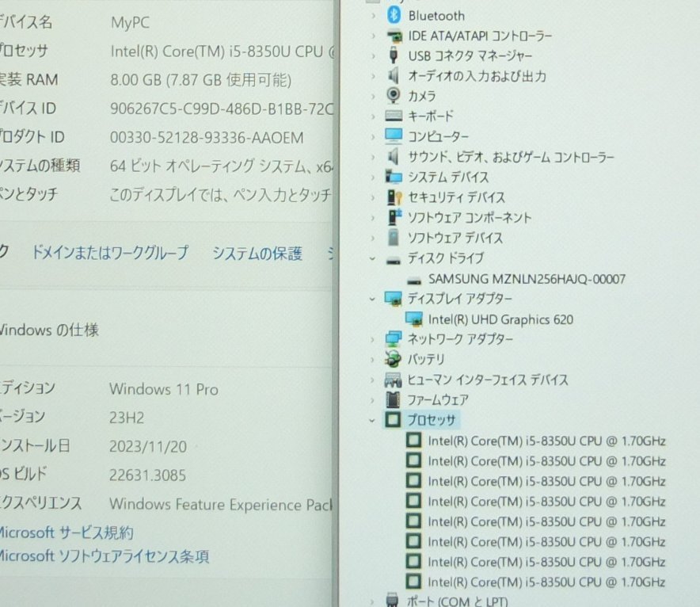Viewport: 700px width, 607px height.
Task: Collapse the ディスク ドライブ node
Action: tap(372, 258)
